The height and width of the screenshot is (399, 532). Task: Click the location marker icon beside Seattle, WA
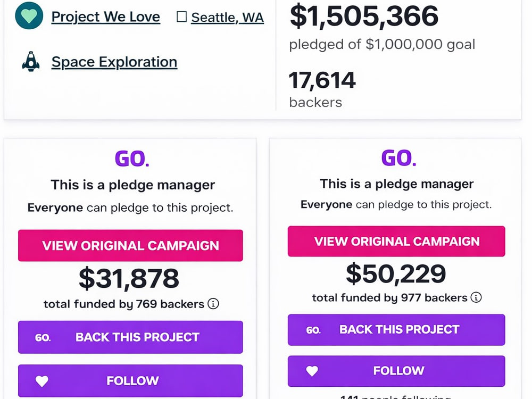click(x=181, y=16)
